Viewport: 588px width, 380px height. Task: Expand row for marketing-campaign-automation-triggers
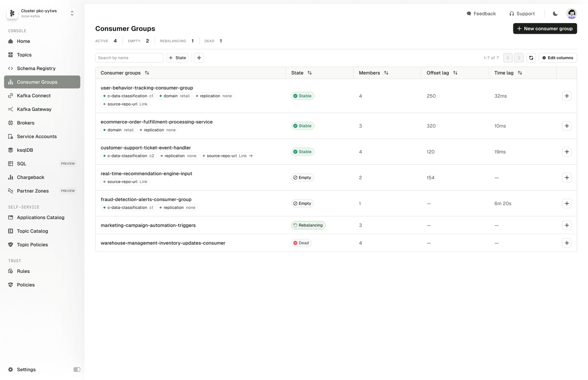[x=567, y=225]
